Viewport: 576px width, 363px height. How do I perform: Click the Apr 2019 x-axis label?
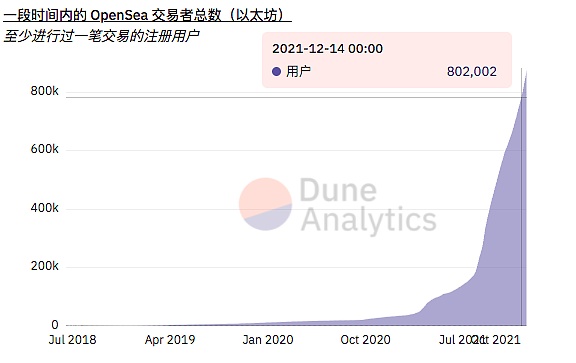pos(170,340)
